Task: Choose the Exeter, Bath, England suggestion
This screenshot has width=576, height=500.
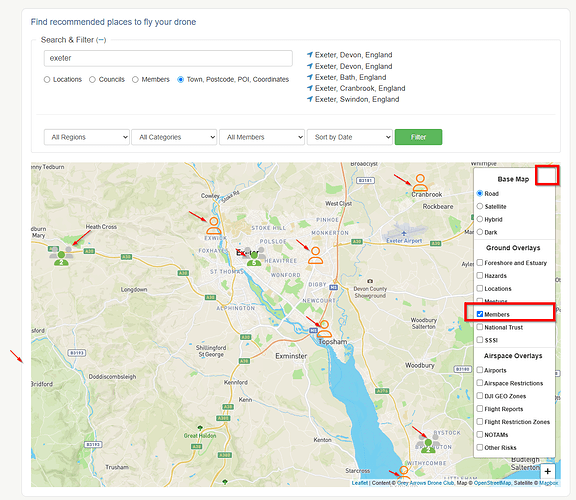Action: tap(350, 77)
